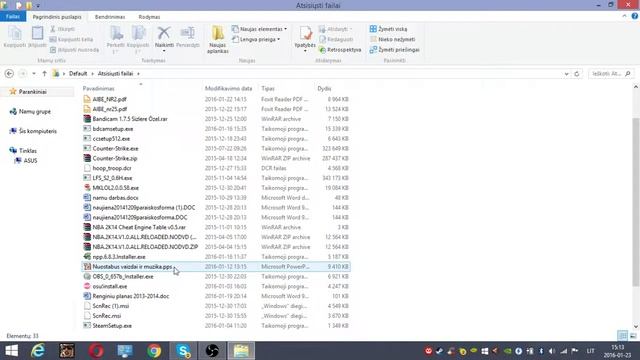The width and height of the screenshot is (640, 360).
Task: Select the file SteamSetup.exe
Action: tap(112, 326)
